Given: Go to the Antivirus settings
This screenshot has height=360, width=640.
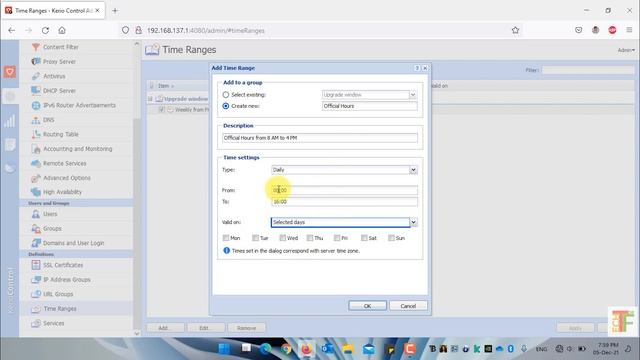Looking at the screenshot, I should (x=54, y=76).
